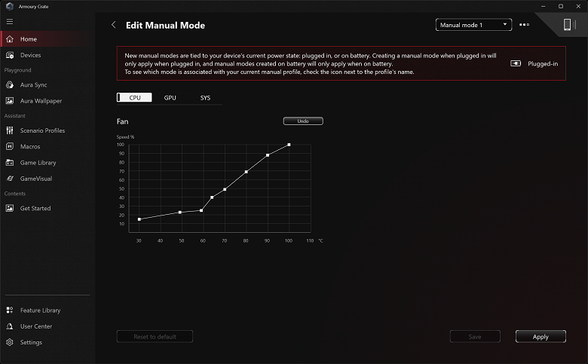Click the Plugged-in status label

pos(543,64)
